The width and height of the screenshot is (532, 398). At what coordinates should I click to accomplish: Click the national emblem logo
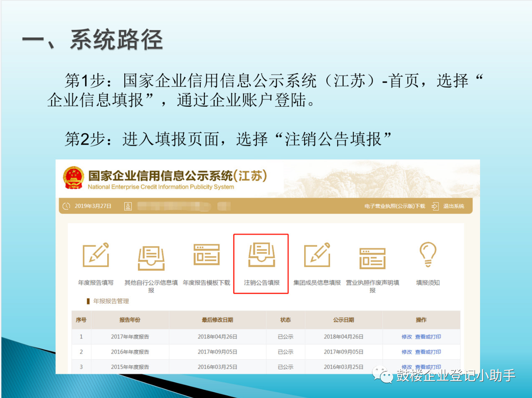coord(74,178)
